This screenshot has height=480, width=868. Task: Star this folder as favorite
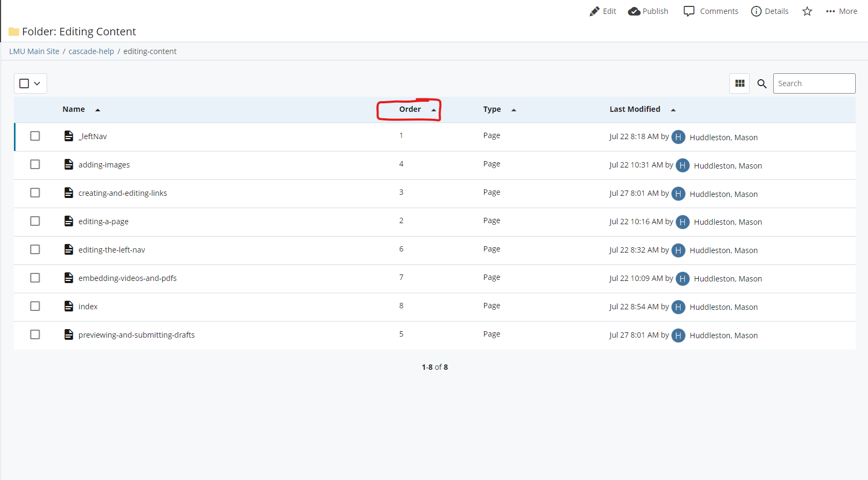coord(807,11)
